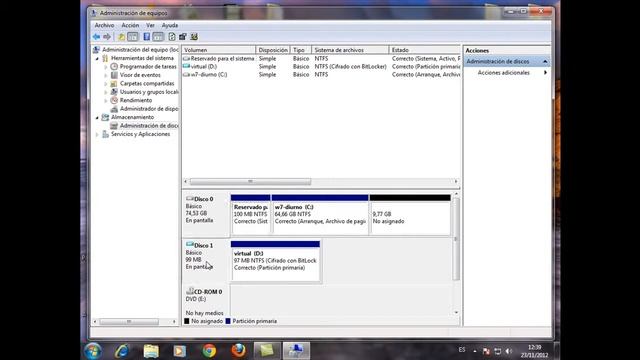Open the Acciones adicionales submenu arrow
Screen dimensions: 640x360
click(545, 73)
